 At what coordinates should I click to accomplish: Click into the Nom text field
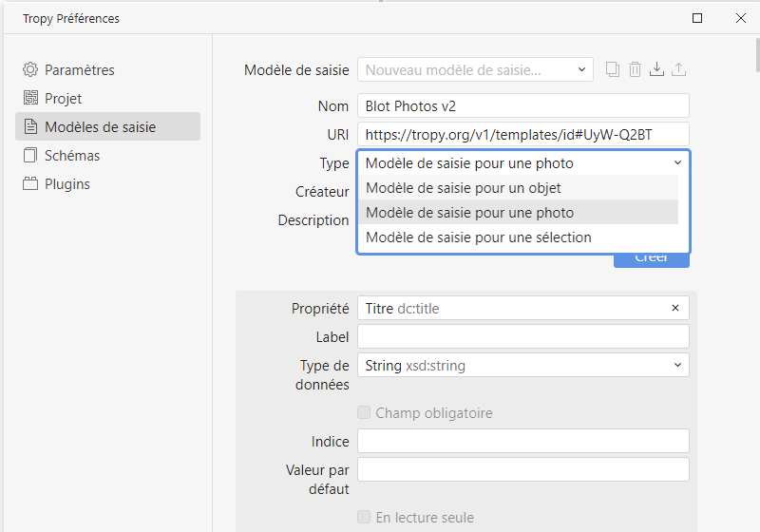(x=522, y=105)
